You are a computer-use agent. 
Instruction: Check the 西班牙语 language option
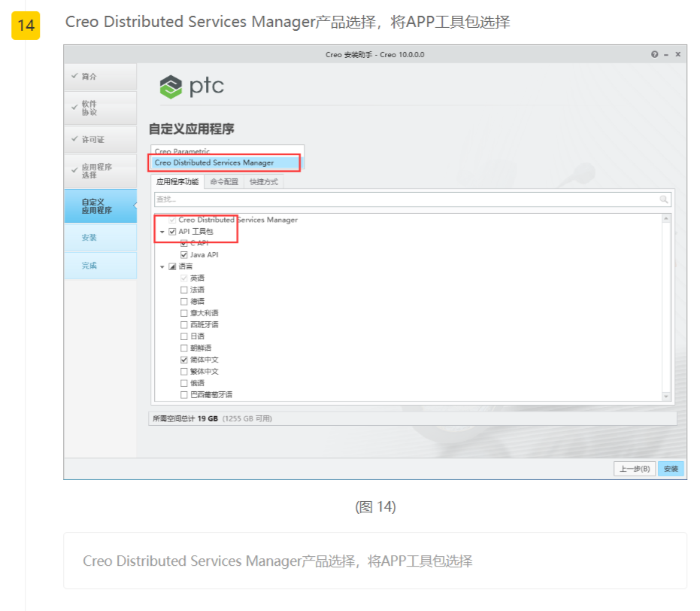[184, 325]
